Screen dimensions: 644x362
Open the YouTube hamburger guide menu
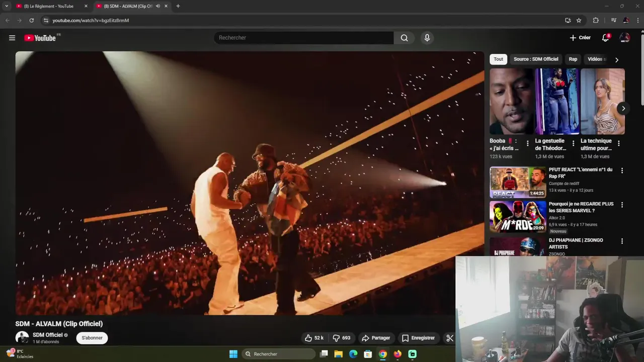(12, 38)
